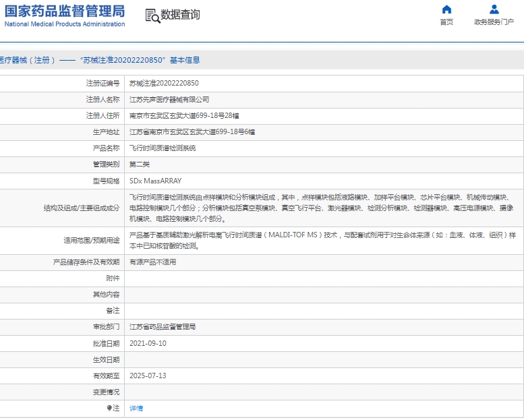This screenshot has height=420, width=524.
Task: Select expiry date 2025-07-13
Action: click(x=148, y=376)
